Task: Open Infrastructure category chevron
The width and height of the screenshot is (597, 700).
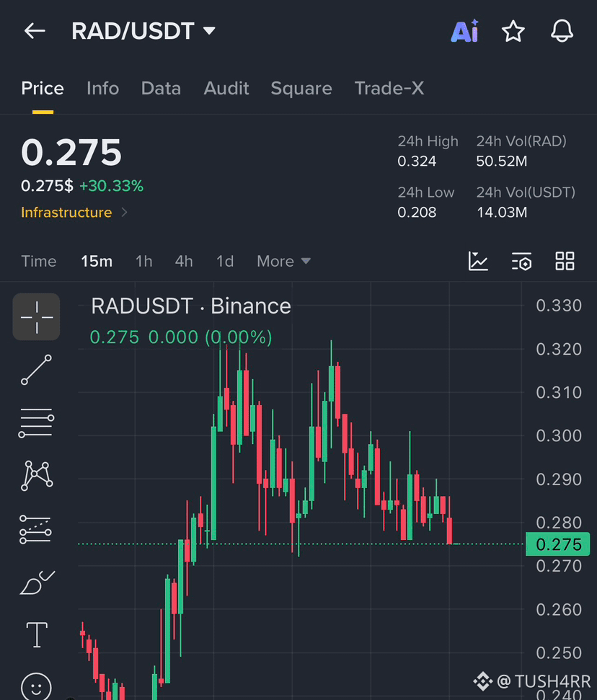Action: pyautogui.click(x=125, y=213)
